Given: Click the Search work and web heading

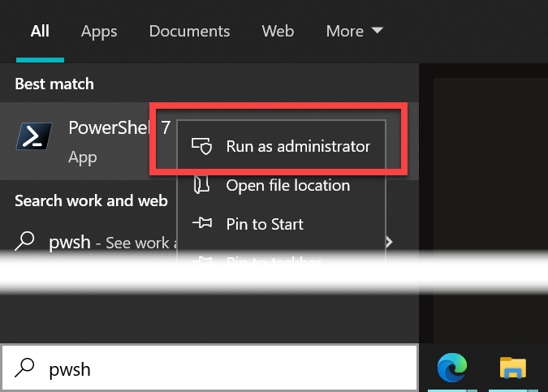Looking at the screenshot, I should point(91,201).
